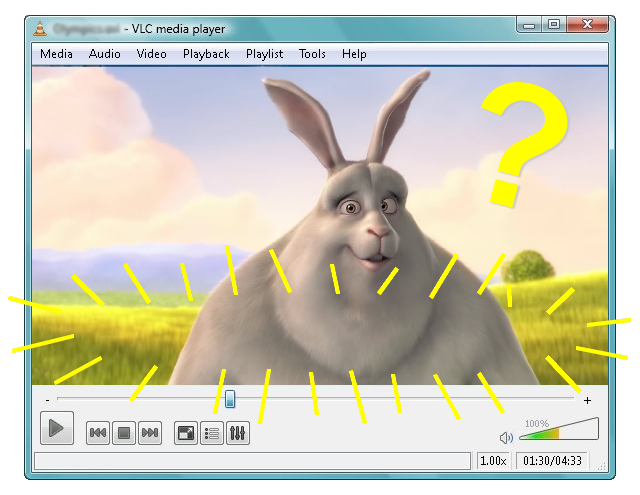Open the Playlist menu
The height and width of the screenshot is (495, 640).
click(x=264, y=54)
